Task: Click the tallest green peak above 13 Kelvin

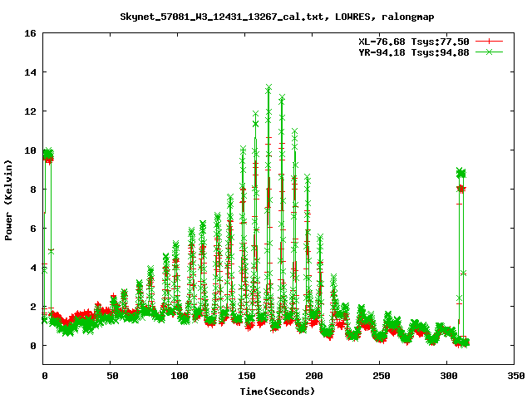Action: pos(268,88)
